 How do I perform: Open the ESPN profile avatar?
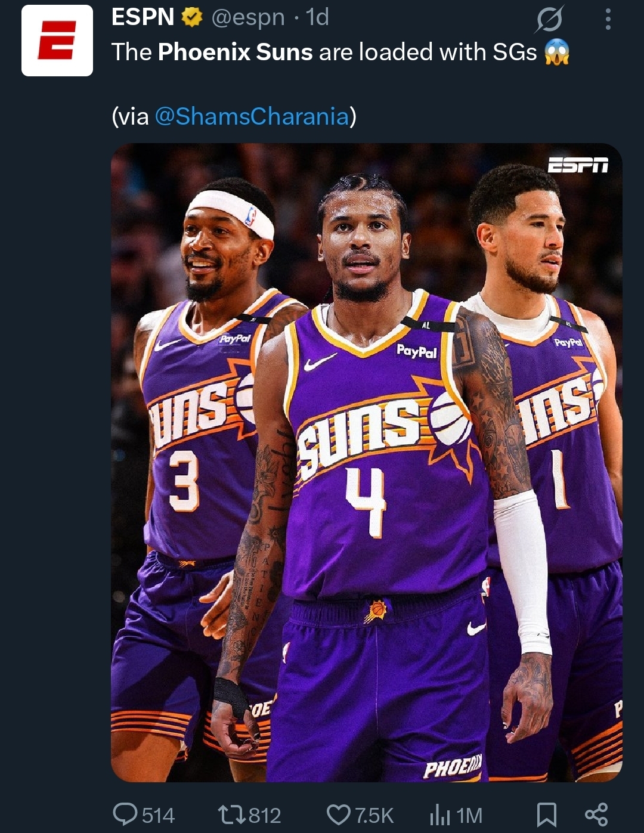point(57,41)
